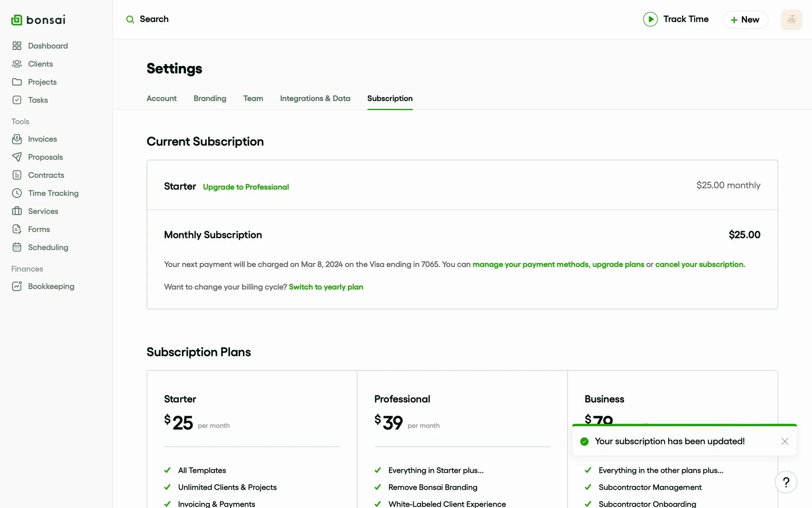Click the Proposals paper plane icon
The width and height of the screenshot is (812, 508).
click(17, 157)
